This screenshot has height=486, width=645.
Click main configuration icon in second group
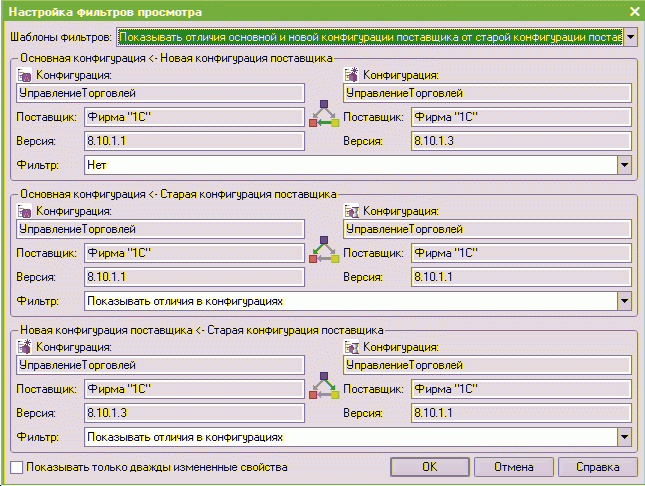coord(24,211)
